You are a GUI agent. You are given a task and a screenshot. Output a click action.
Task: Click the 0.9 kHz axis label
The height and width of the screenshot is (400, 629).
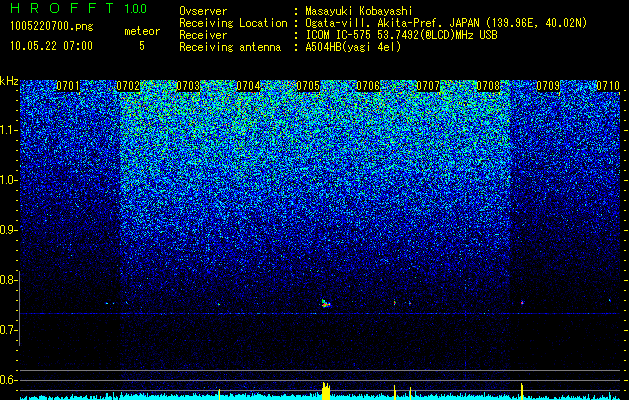point(9,230)
